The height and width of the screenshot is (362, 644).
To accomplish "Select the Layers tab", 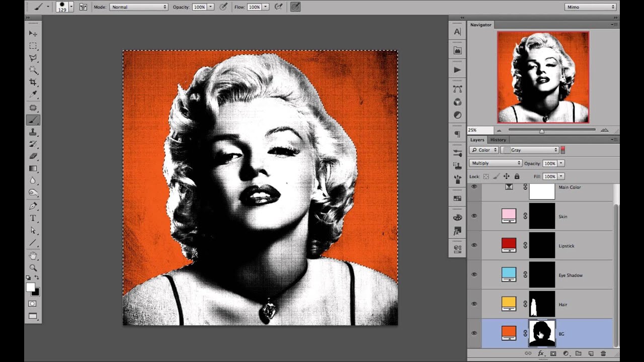I will tap(477, 140).
